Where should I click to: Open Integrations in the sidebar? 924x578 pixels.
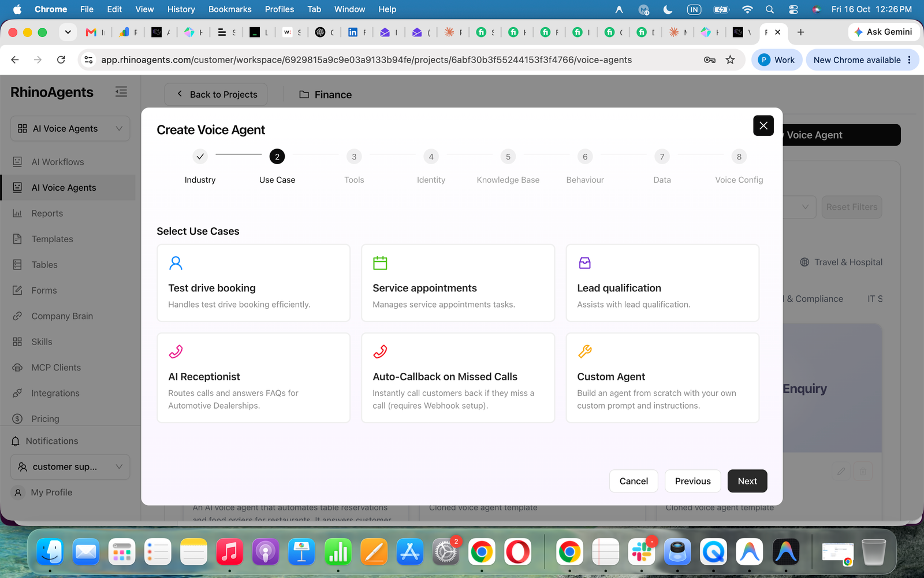point(55,393)
